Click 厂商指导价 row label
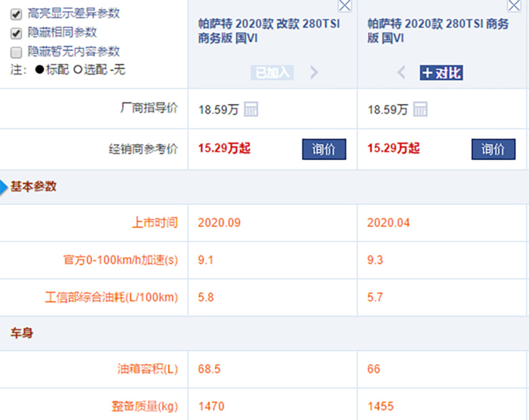Screen dimensions: 529x420 (x=149, y=107)
